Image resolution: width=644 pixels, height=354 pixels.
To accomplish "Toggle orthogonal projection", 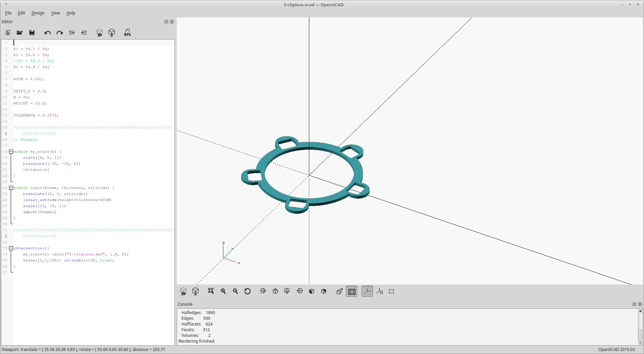I will click(x=352, y=291).
